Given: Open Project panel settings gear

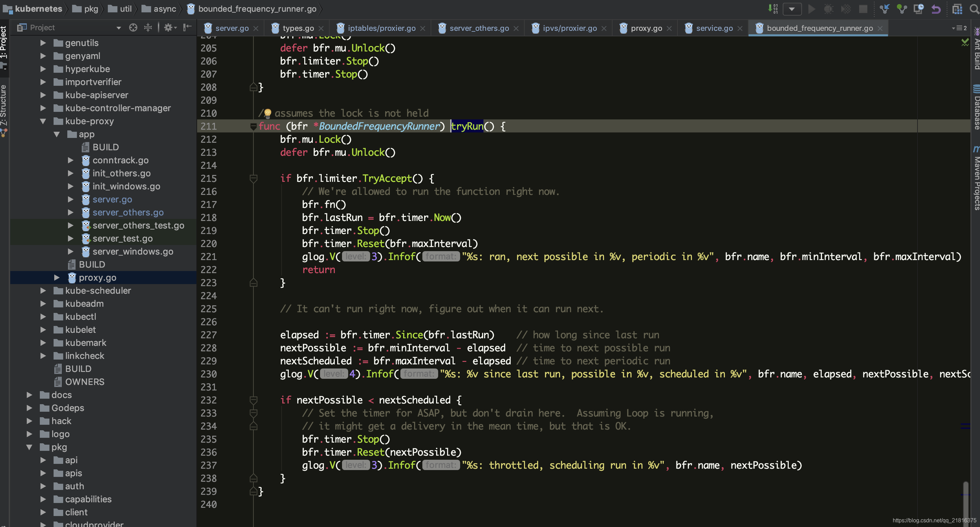Looking at the screenshot, I should (x=170, y=27).
